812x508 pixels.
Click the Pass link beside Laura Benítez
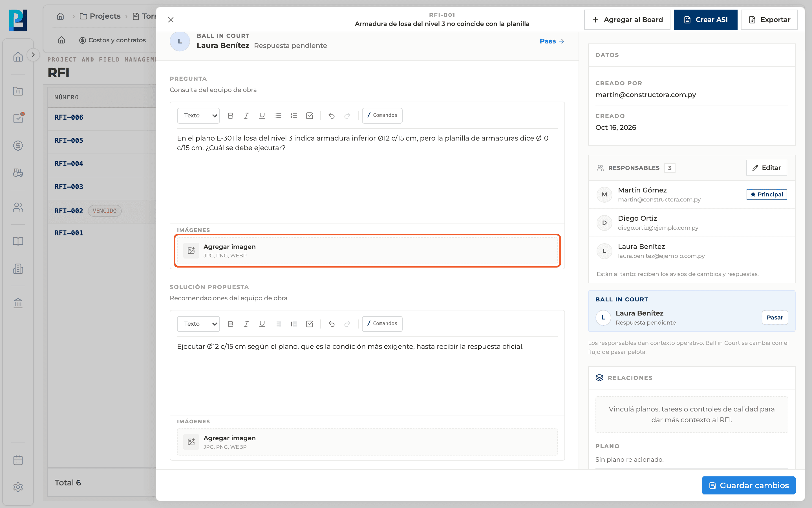(552, 41)
